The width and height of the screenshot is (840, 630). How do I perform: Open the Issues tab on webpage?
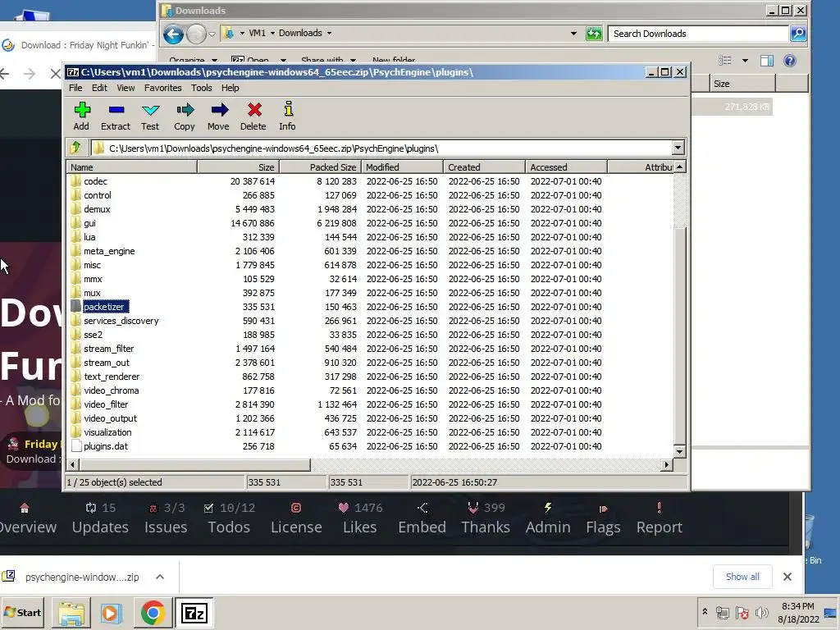166,518
